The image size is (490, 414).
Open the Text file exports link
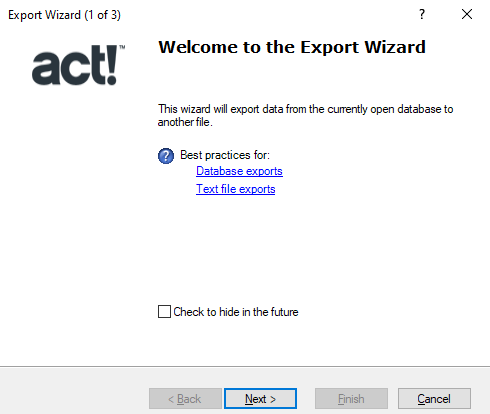pos(235,189)
